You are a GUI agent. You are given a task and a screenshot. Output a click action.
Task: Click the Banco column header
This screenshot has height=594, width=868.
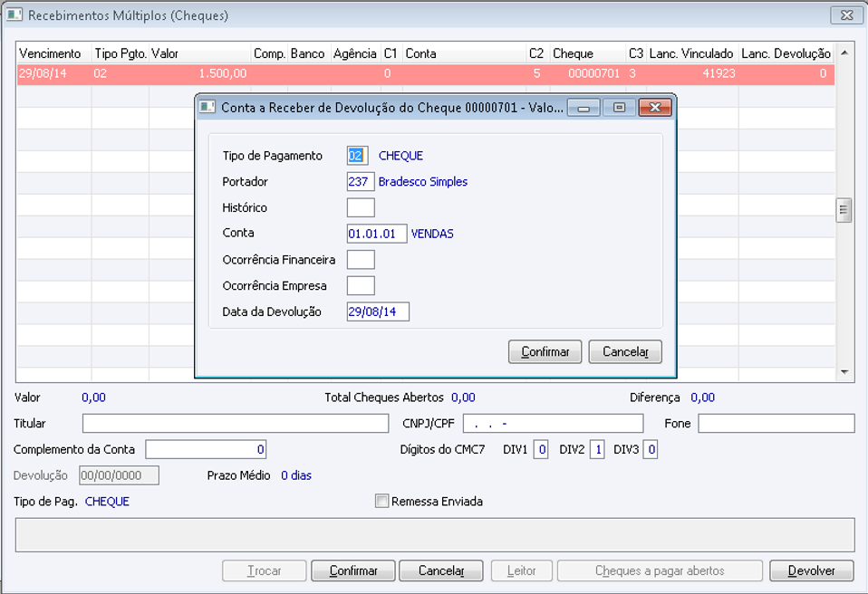(x=309, y=53)
